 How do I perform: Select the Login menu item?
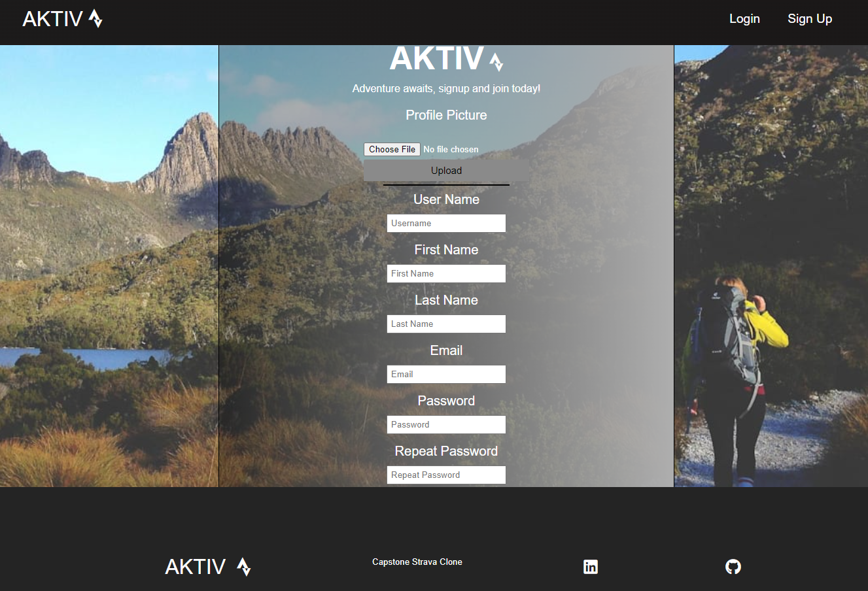click(744, 18)
